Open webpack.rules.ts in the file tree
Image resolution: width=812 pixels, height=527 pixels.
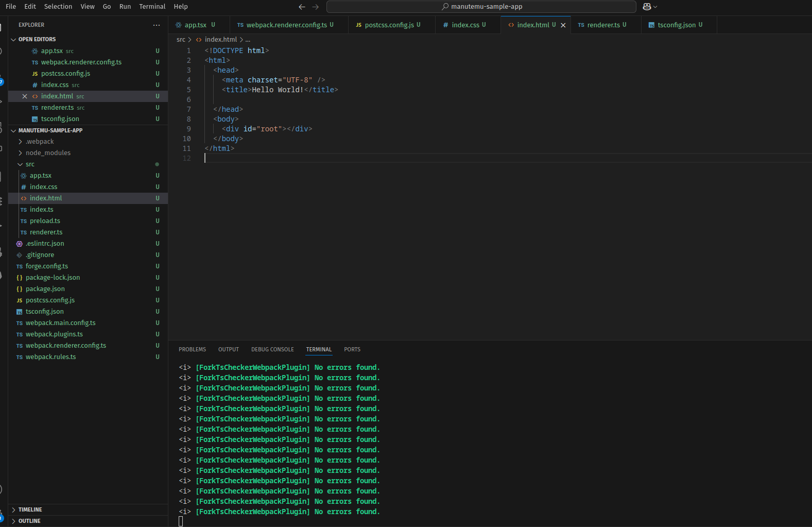coord(88,357)
